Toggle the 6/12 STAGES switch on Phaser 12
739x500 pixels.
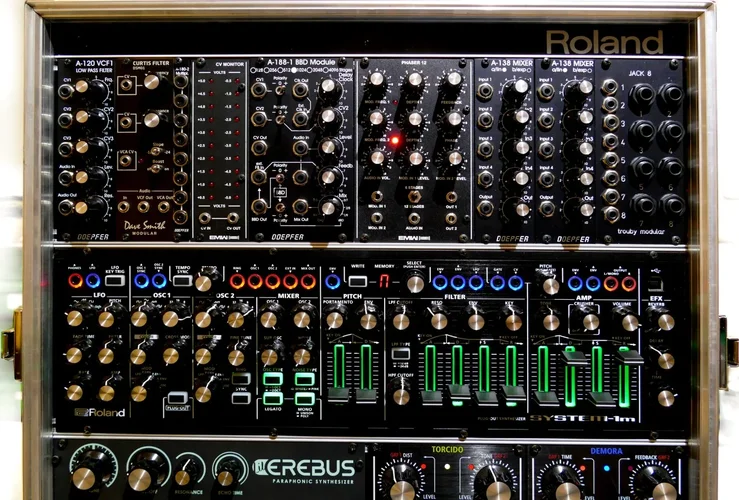[x=414, y=196]
